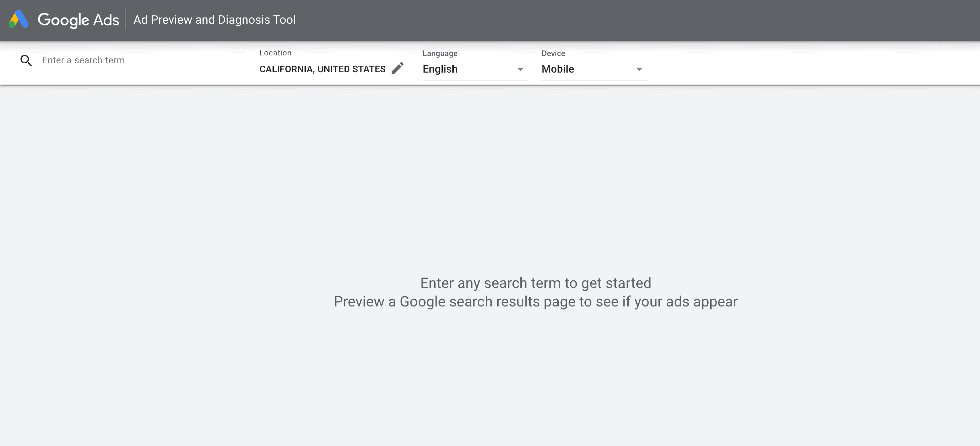Click the 'Ad Preview and Diagnosis Tool' title
Screen dimensions: 980x446
215,20
